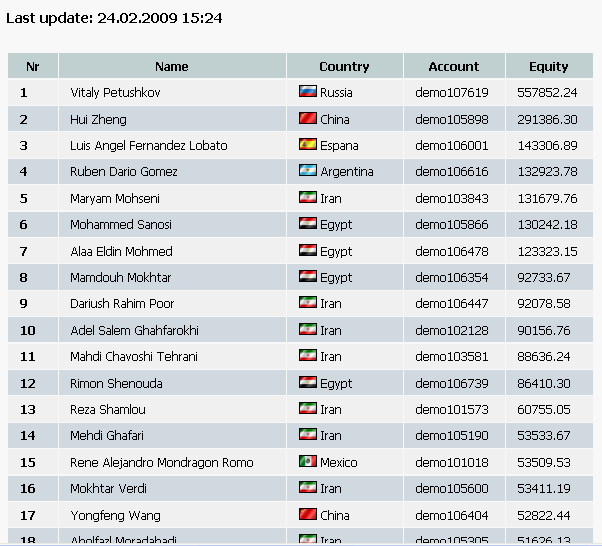This screenshot has height=546, width=602.
Task: Click the Russia flag icon
Action: 308,92
